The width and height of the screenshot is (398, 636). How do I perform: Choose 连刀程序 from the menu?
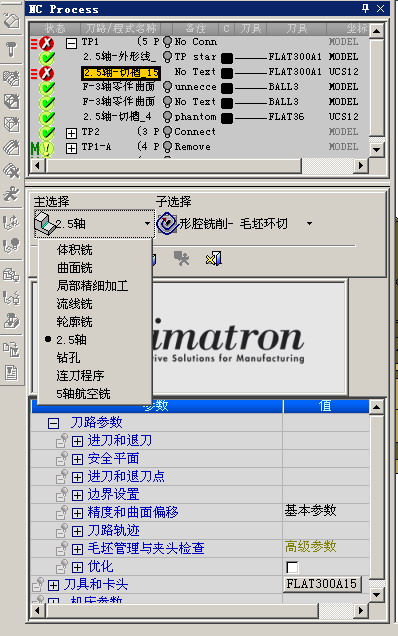pyautogui.click(x=80, y=376)
